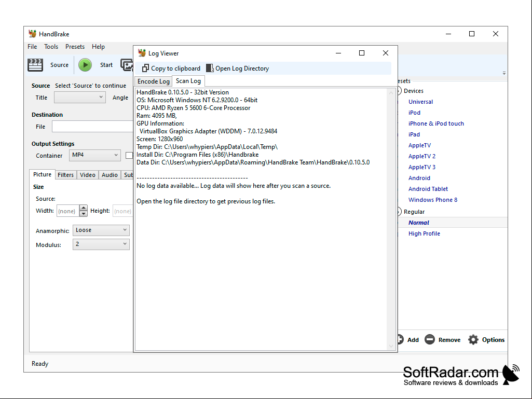Click the Remove label in presets panel

[449, 340]
